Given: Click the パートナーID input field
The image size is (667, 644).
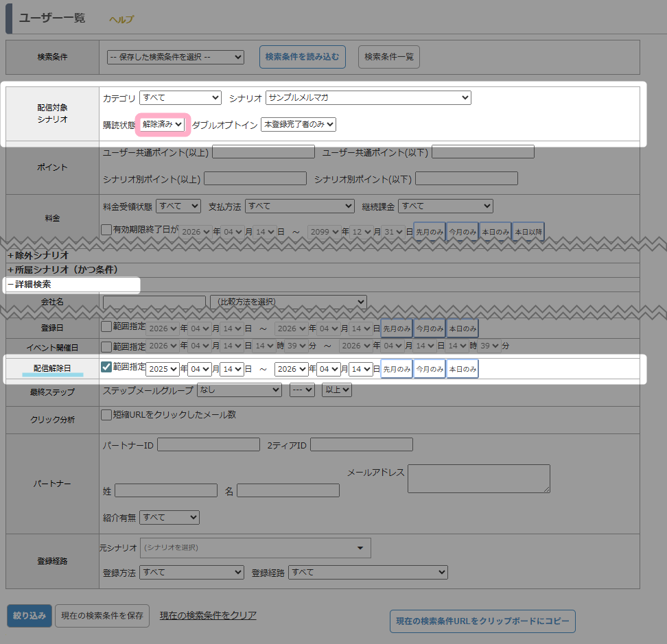Looking at the screenshot, I should click(x=208, y=445).
